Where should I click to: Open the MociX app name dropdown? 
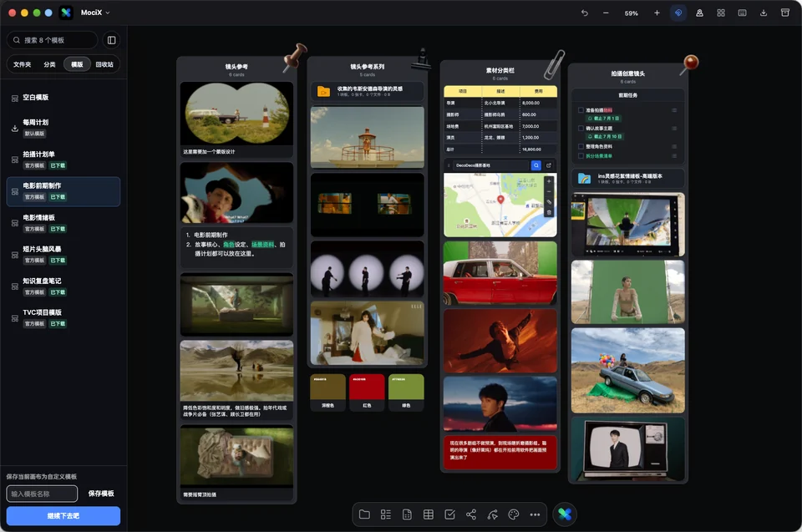(x=94, y=13)
